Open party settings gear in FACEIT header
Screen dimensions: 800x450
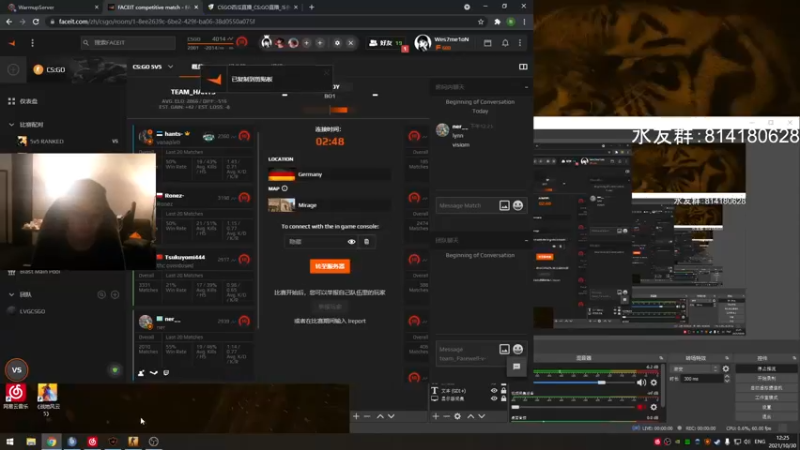[x=337, y=43]
